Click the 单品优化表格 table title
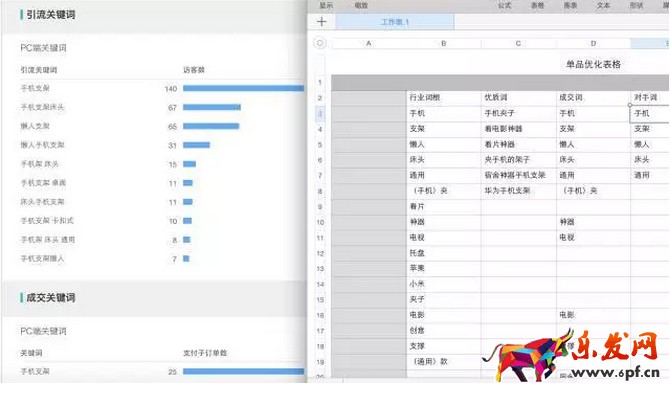This screenshot has height=393, width=670. (593, 64)
